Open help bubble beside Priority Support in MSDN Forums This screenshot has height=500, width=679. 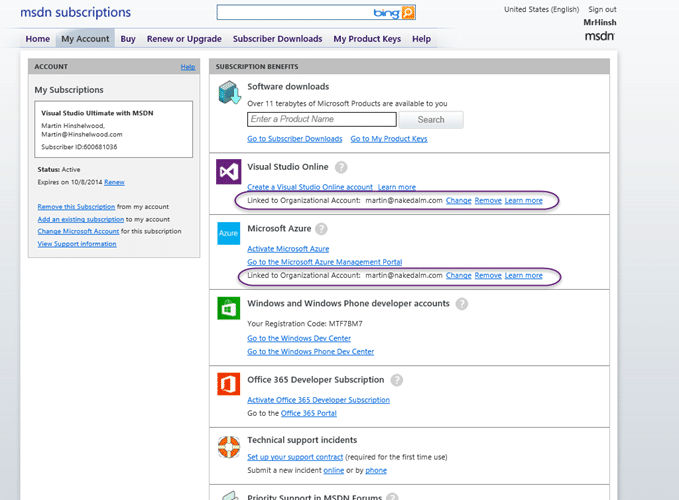pyautogui.click(x=392, y=497)
